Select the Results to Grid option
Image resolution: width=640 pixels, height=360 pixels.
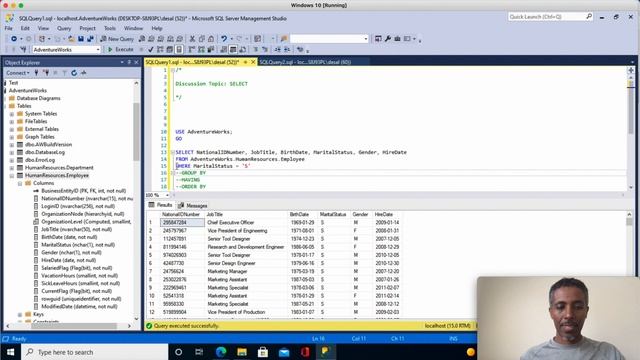(x=233, y=49)
